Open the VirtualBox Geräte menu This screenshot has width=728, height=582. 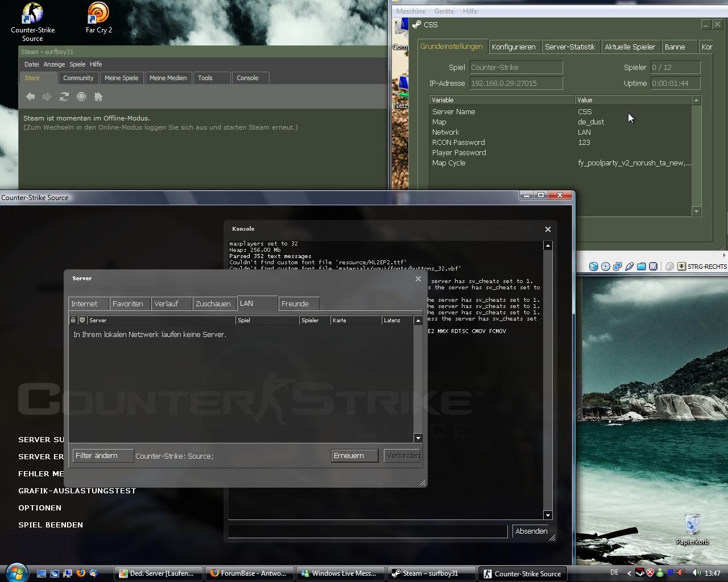444,11
